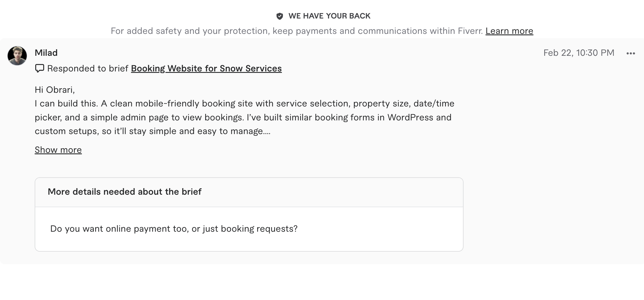644x300 pixels.
Task: Click the avatar thumbnail of the seller
Action: (x=17, y=56)
